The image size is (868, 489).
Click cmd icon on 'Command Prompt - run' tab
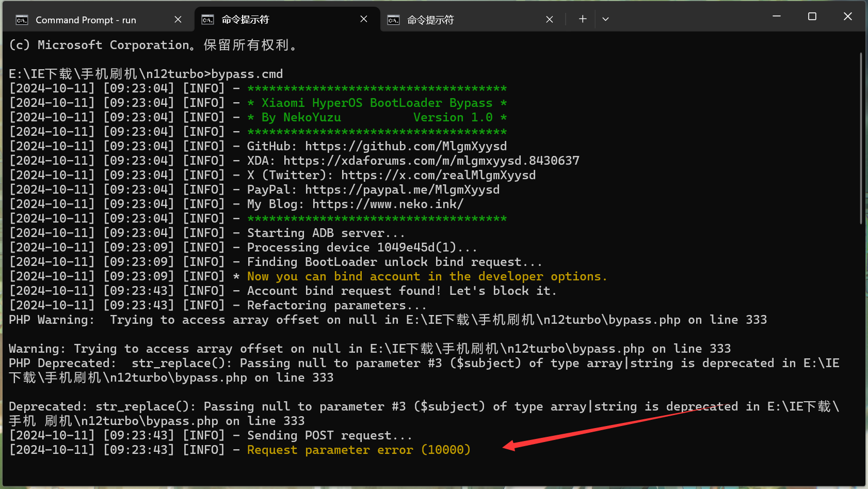point(22,20)
